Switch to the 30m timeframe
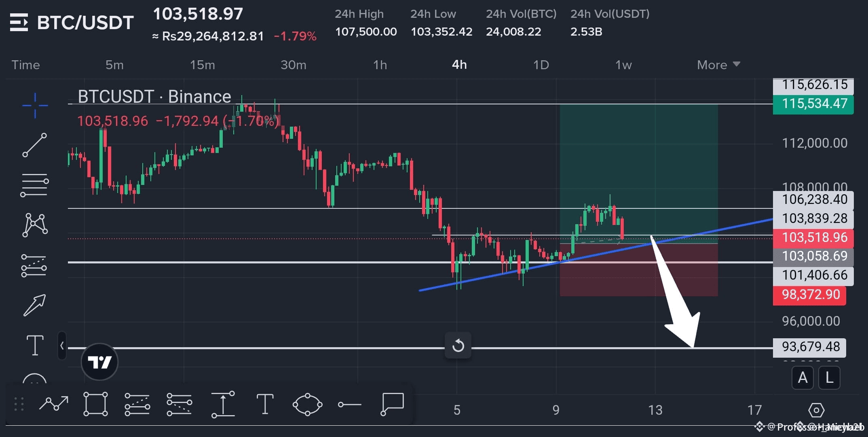The width and height of the screenshot is (868, 437). 294,65
